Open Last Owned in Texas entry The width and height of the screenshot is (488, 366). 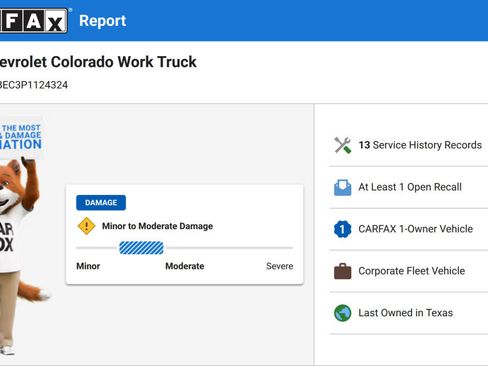coord(409,313)
